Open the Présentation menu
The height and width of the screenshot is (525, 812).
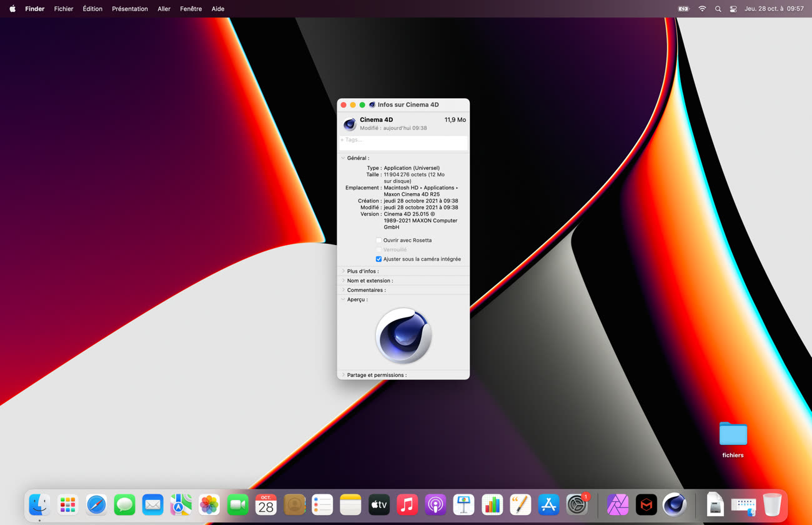pyautogui.click(x=130, y=9)
